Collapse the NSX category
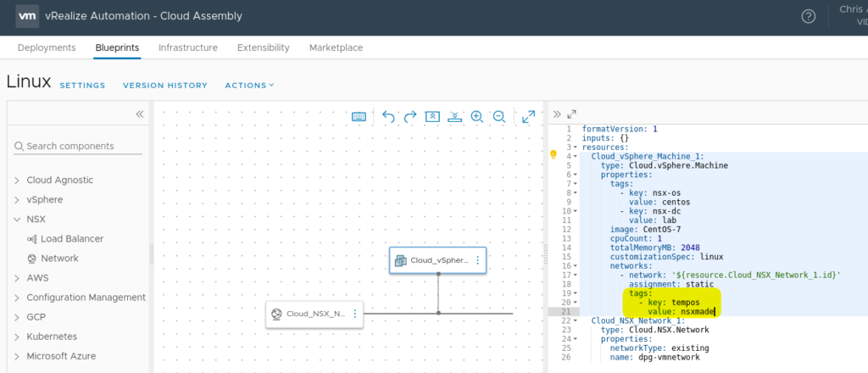 [17, 220]
